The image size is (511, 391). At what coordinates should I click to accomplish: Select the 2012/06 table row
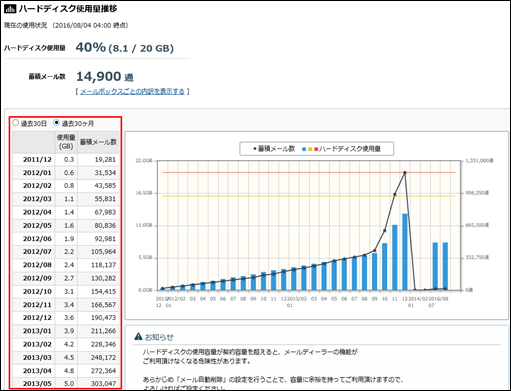(66, 239)
